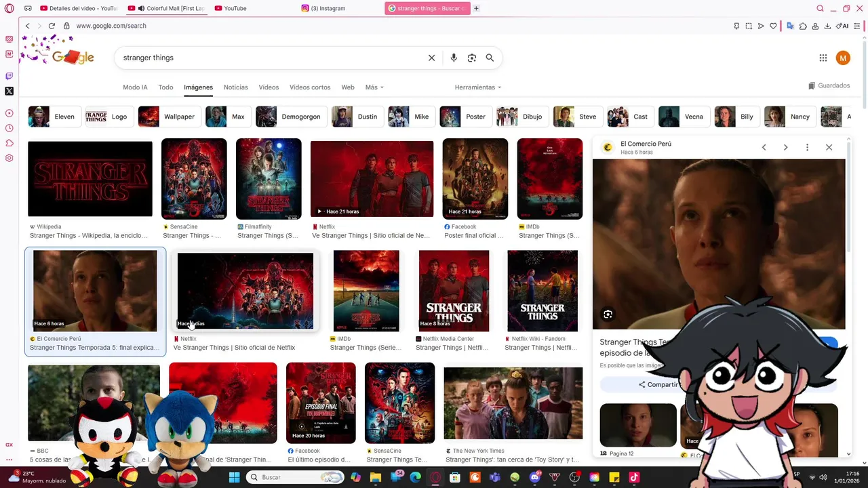Select Todo results filter
This screenshot has height=488, width=868.
point(165,87)
